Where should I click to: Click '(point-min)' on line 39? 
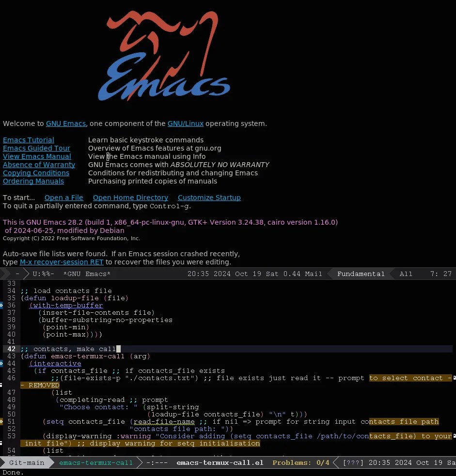coord(66,327)
